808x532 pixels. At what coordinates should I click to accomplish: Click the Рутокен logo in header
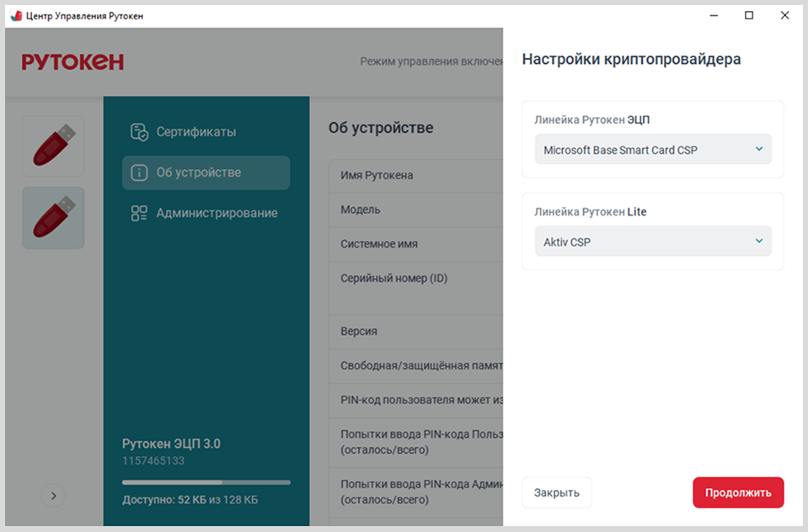click(x=72, y=61)
